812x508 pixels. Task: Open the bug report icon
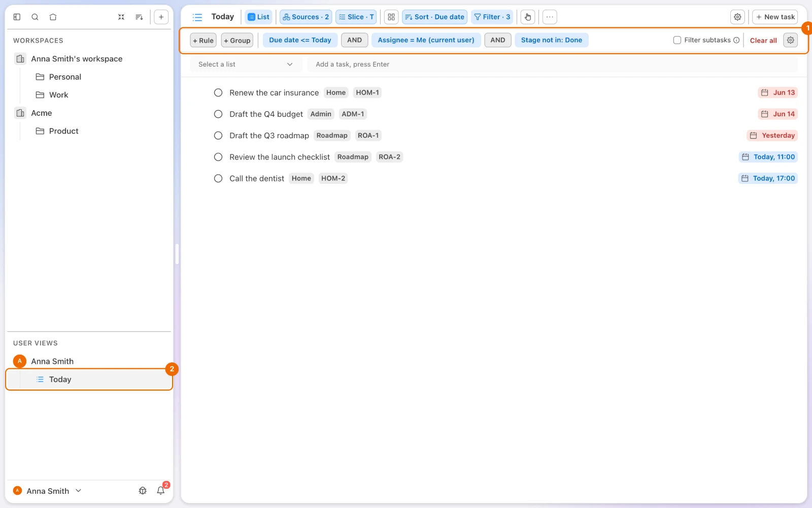coord(143,491)
